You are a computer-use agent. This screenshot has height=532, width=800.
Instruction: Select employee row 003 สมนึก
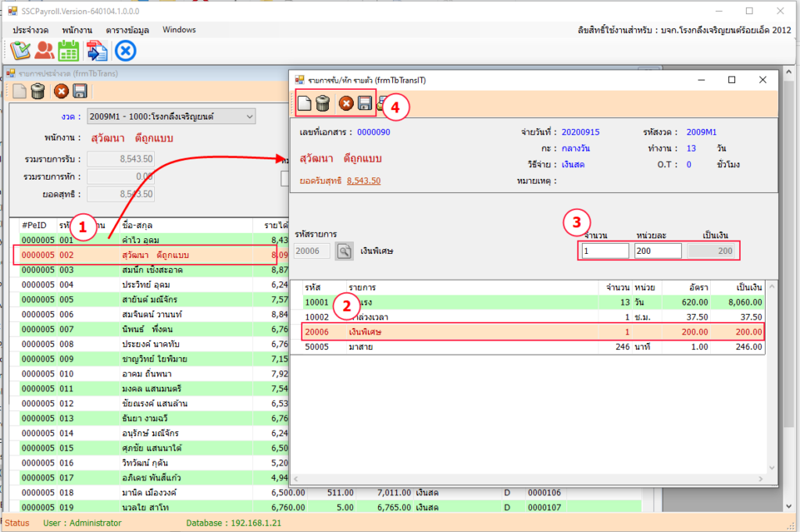[154, 270]
